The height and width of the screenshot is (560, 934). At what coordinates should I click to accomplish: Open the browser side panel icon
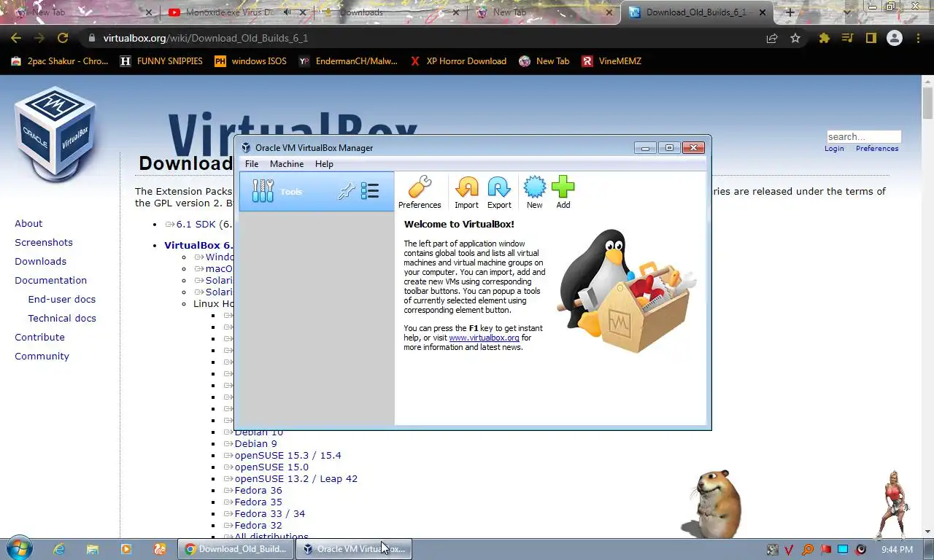tap(871, 38)
